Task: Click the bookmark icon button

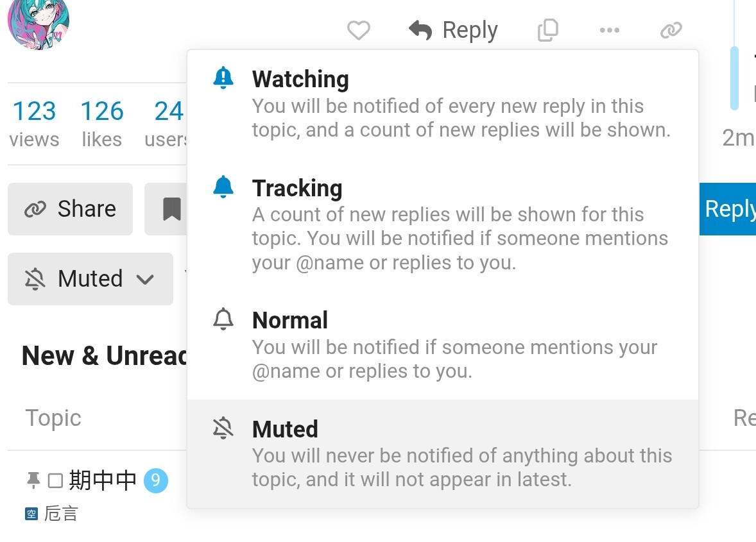Action: [x=171, y=209]
